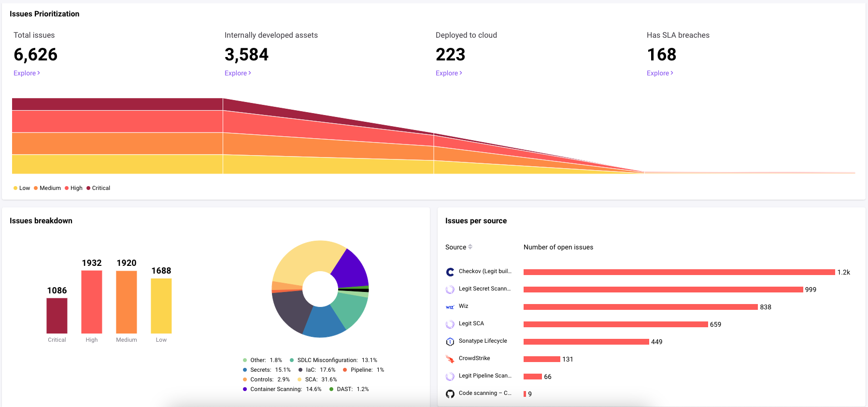Toggle Other legend entry of pie chart
Screen dimensions: 868x407
coord(262,360)
